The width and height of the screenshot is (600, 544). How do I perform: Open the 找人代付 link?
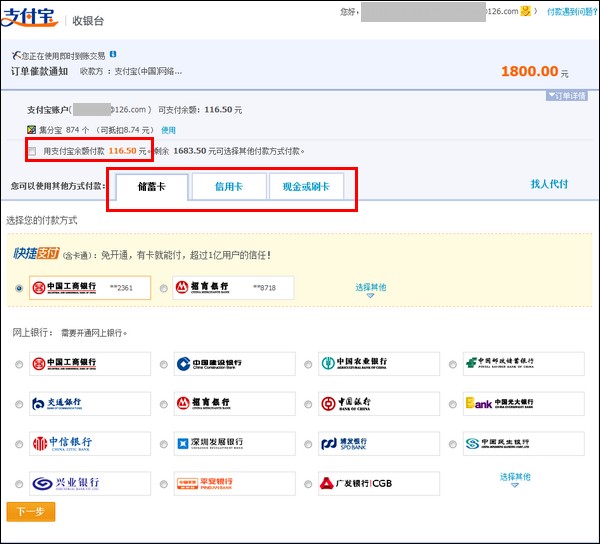tap(549, 184)
